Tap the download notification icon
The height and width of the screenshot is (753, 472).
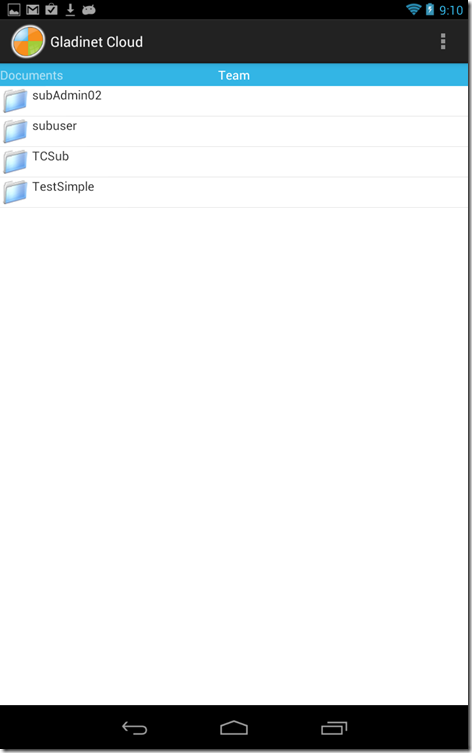pos(70,10)
